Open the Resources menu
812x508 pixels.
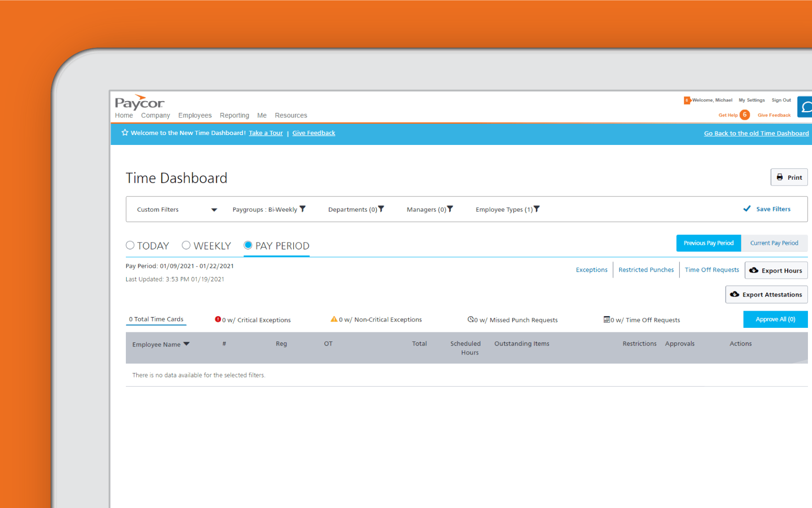coord(291,115)
